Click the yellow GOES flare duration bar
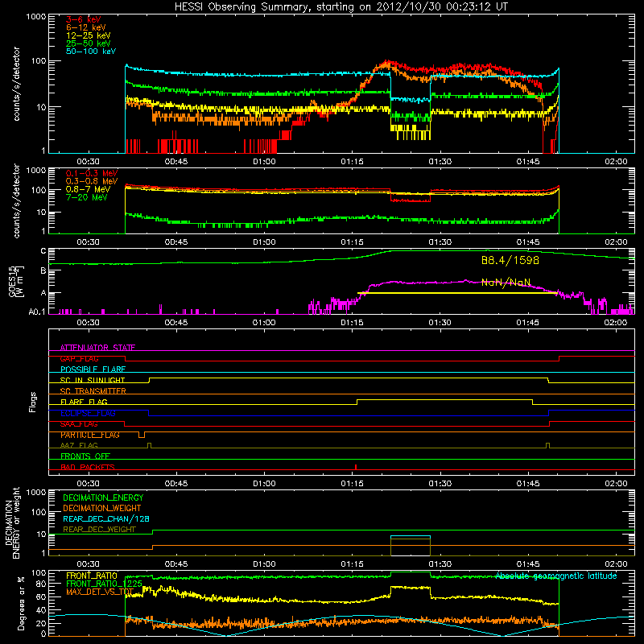Image resolution: width=644 pixels, height=644 pixels. pos(458,293)
